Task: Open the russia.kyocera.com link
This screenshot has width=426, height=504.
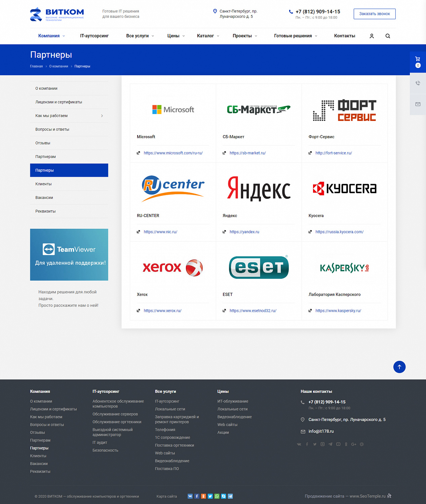Action: (x=339, y=232)
